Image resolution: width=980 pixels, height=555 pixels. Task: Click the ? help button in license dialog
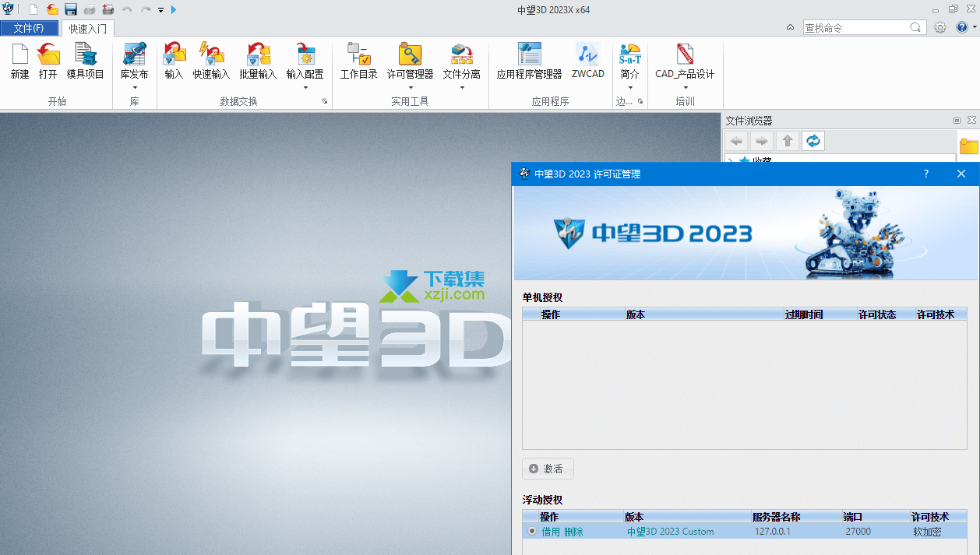pos(926,174)
